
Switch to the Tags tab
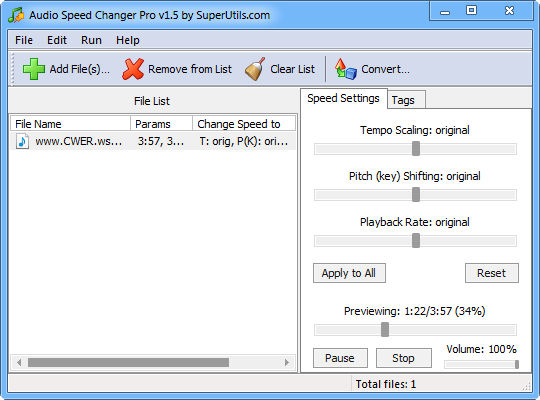pos(406,100)
